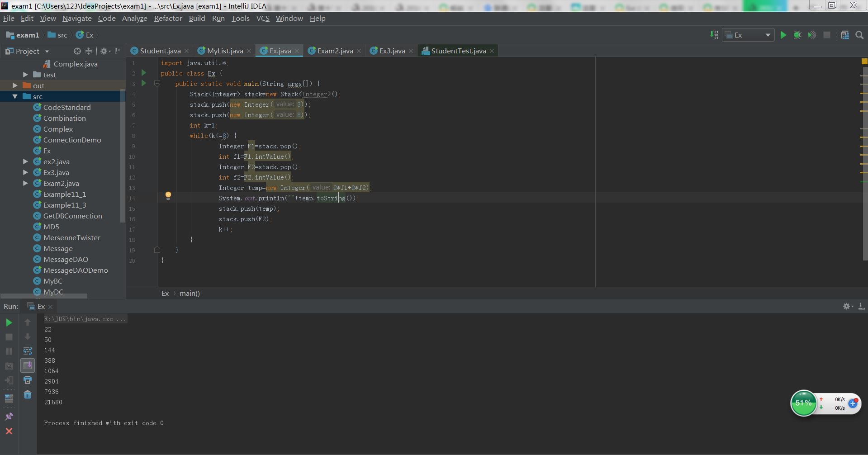Open Search Everywhere magnifier icon
The height and width of the screenshot is (455, 868).
pos(859,35)
